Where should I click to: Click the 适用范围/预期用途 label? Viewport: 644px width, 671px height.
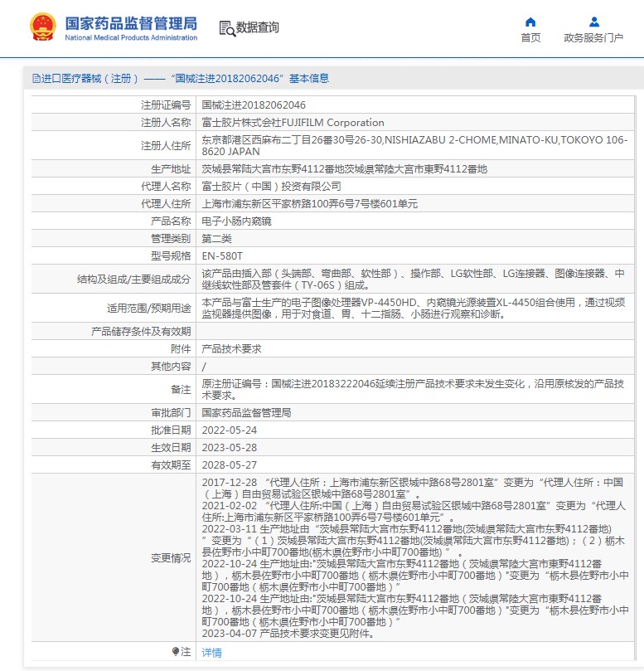[149, 308]
